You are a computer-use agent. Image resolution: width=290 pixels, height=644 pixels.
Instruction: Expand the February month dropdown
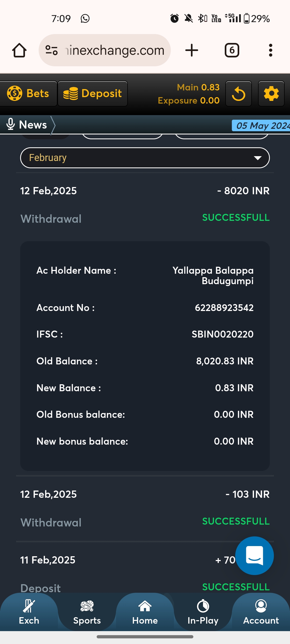click(145, 158)
